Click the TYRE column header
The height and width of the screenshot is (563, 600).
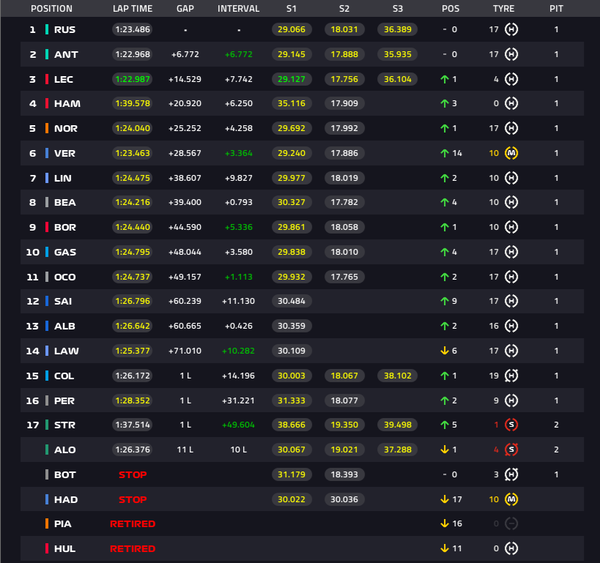[x=504, y=8]
